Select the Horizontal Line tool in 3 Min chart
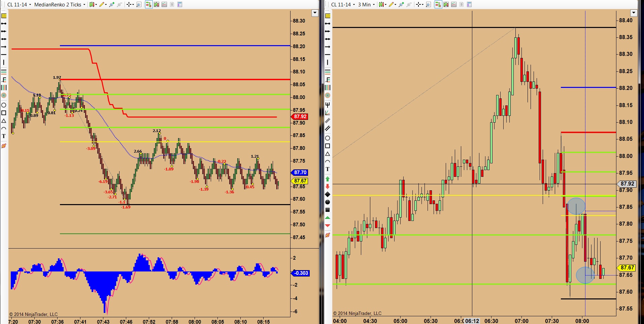 pos(328,55)
